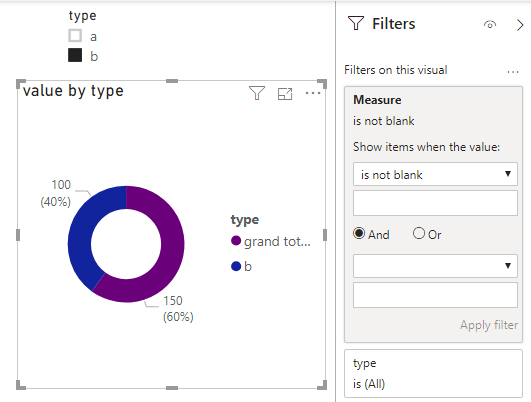531x402 pixels.
Task: Click the 'type' heading of the donut legend
Action: tap(245, 220)
